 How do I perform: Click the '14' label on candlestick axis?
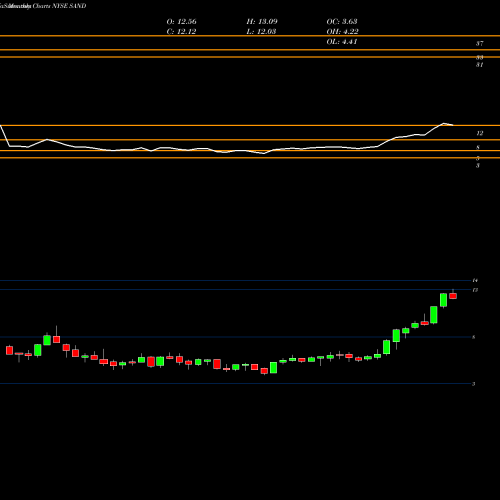pyautogui.click(x=475, y=280)
